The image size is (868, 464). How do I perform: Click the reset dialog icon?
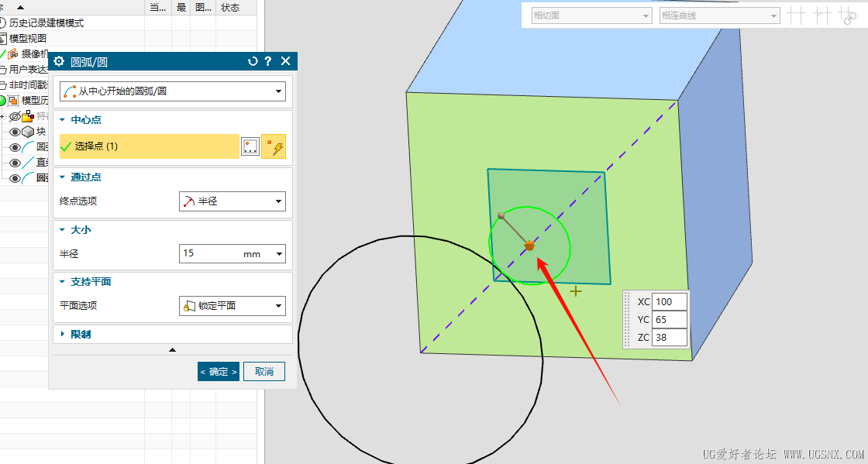pos(253,61)
